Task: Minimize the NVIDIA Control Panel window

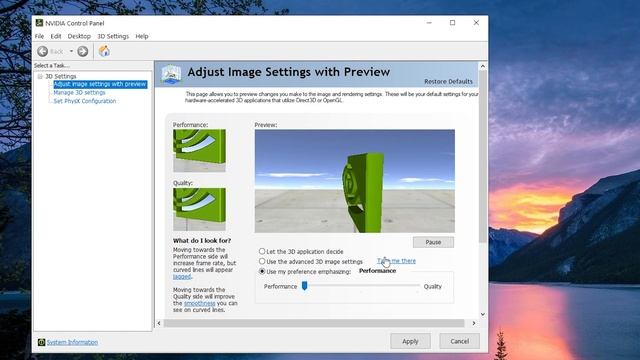Action: (429, 23)
